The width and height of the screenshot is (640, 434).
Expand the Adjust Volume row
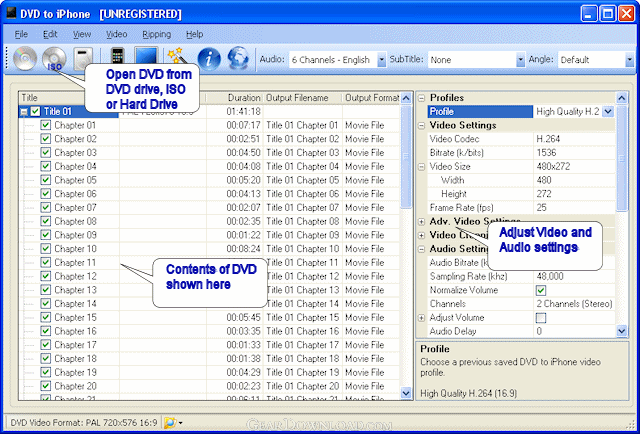422,318
